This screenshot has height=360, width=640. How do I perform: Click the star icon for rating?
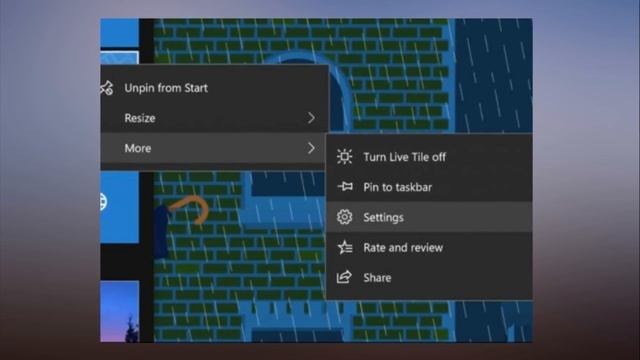click(x=345, y=247)
